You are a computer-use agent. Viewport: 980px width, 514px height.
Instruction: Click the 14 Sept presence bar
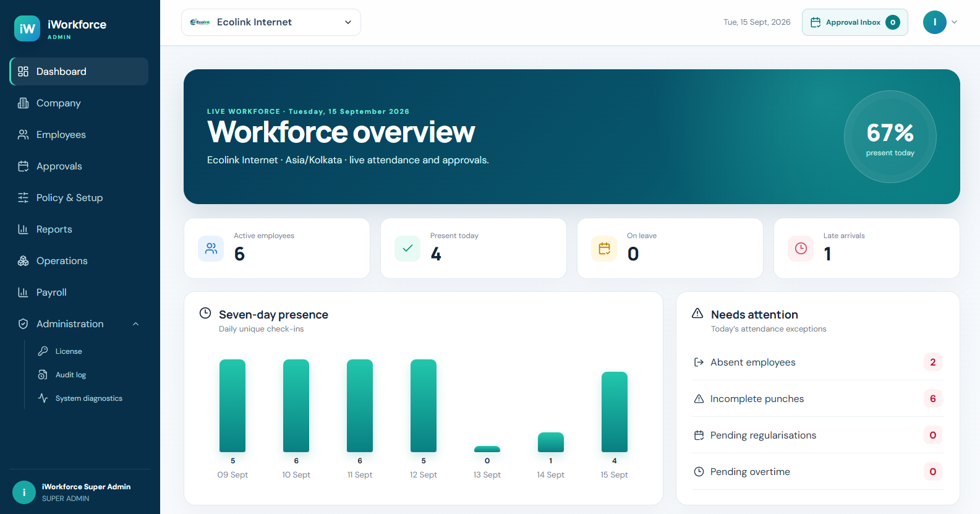click(x=551, y=442)
